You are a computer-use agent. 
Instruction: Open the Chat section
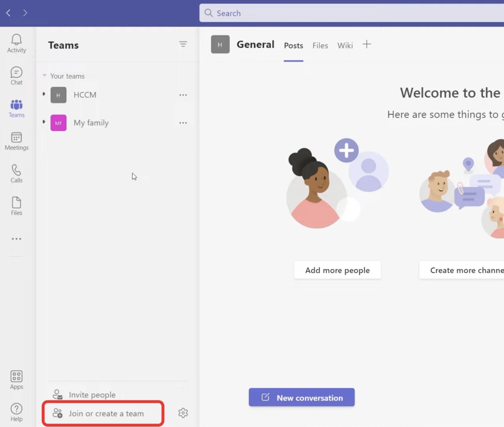click(16, 75)
